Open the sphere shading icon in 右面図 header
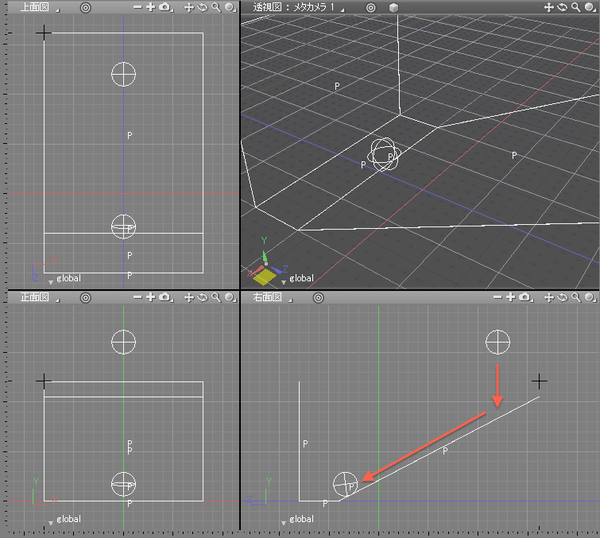 pos(590,297)
